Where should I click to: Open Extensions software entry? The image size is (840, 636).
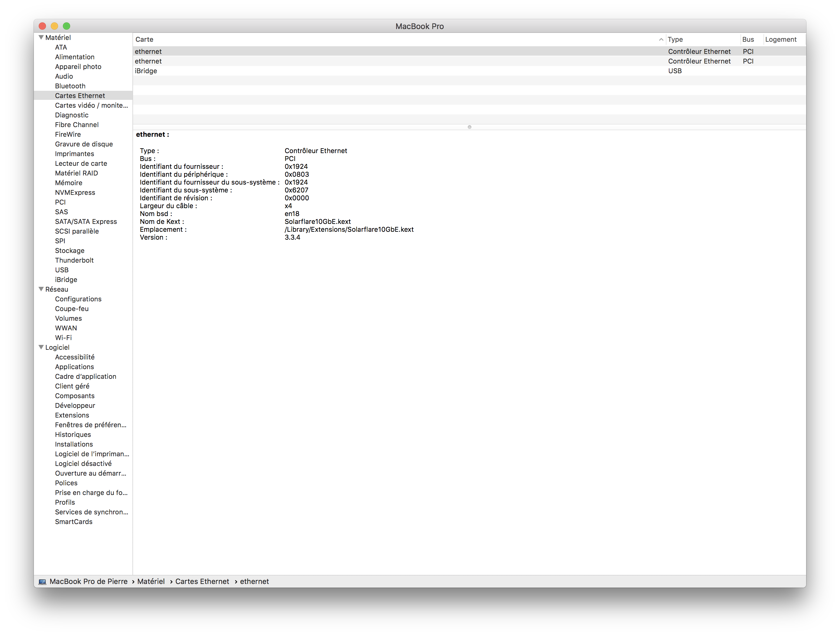(x=72, y=415)
